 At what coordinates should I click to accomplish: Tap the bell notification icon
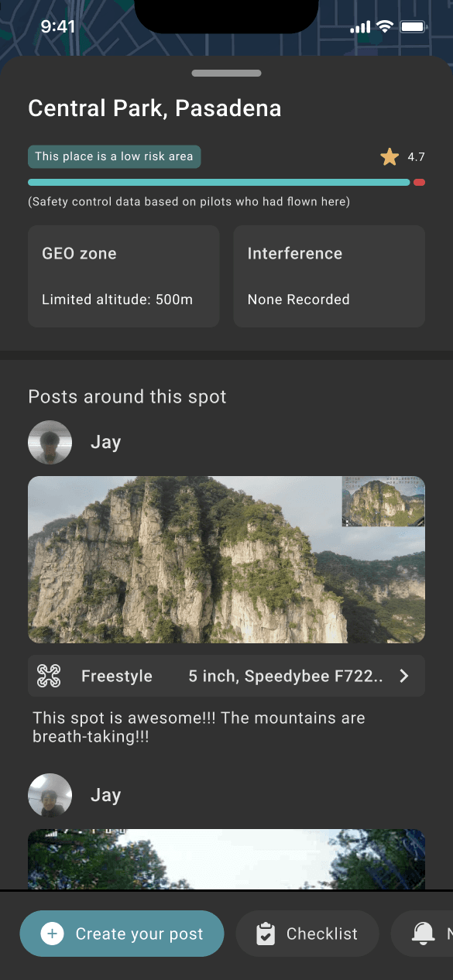pos(423,934)
